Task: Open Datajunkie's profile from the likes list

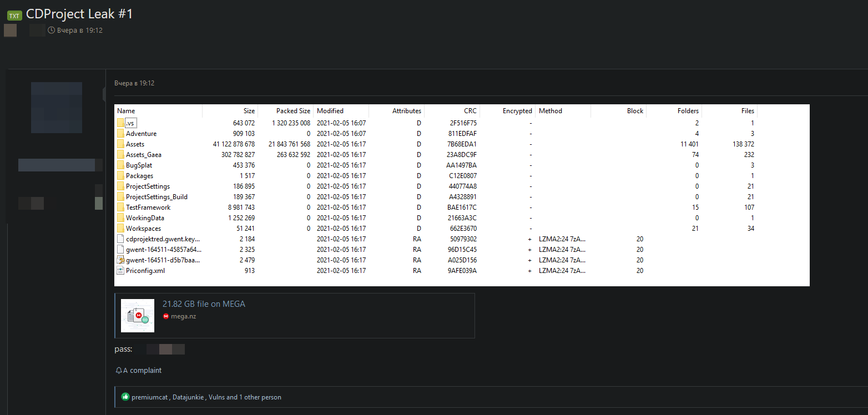Action: point(188,397)
